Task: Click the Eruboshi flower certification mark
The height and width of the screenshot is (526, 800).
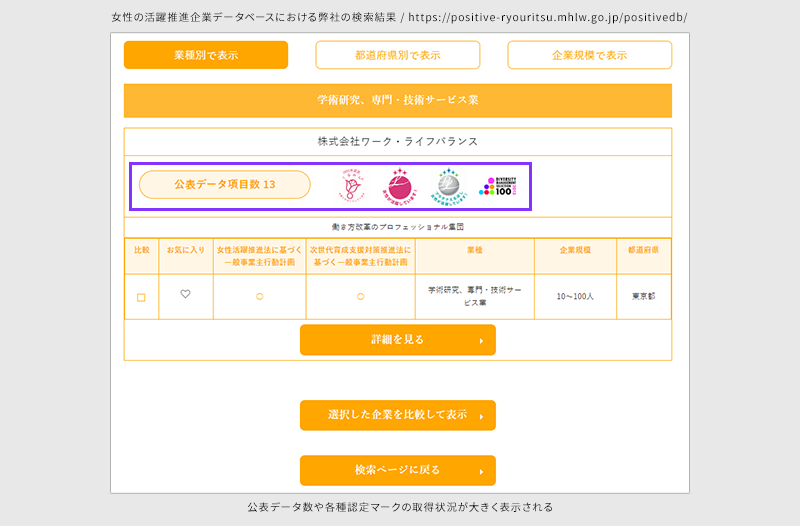Action: pos(352,186)
